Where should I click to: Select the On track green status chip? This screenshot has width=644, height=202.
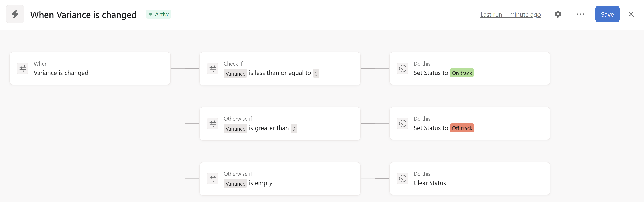tap(462, 73)
